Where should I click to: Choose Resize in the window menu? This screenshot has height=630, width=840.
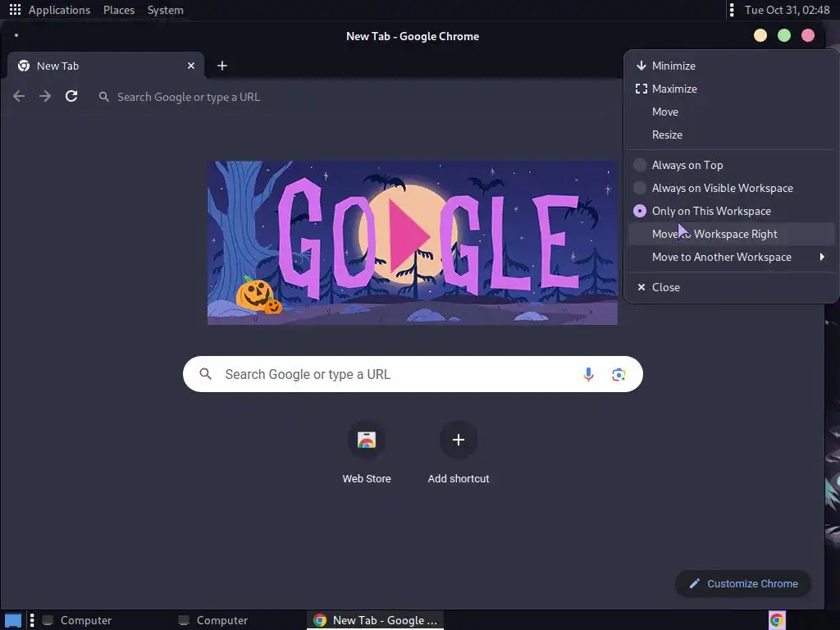[x=731, y=135]
